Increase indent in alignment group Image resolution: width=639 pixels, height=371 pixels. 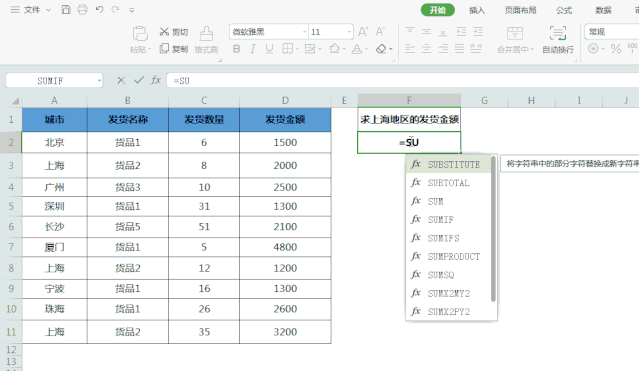pos(478,31)
